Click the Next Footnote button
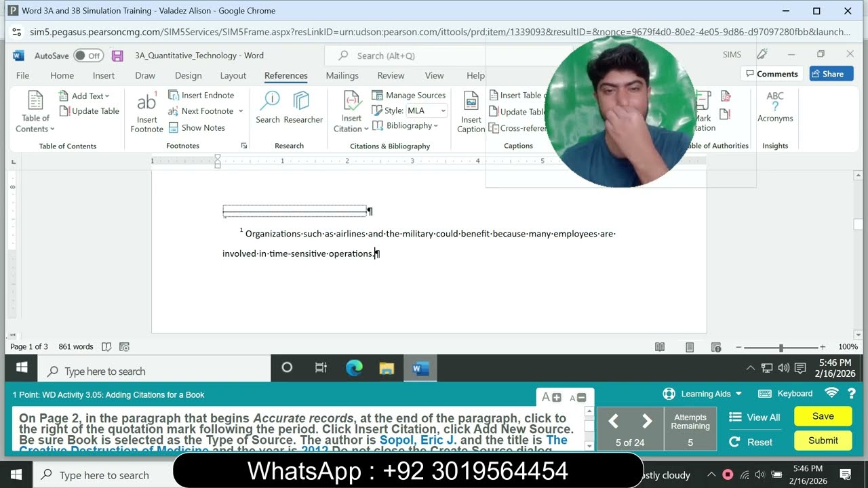Screen dimensions: 868x488 (201, 111)
